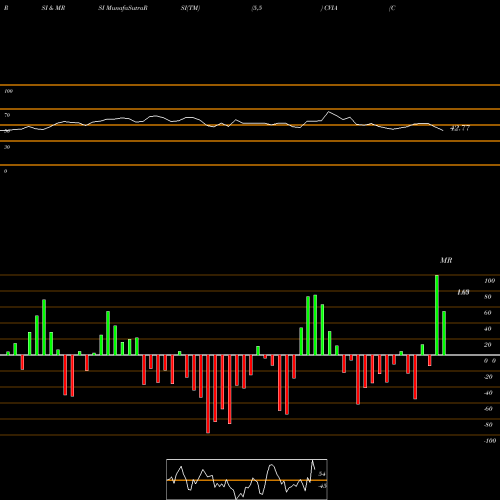Click the '70' label on RSI axis

pos(7,115)
